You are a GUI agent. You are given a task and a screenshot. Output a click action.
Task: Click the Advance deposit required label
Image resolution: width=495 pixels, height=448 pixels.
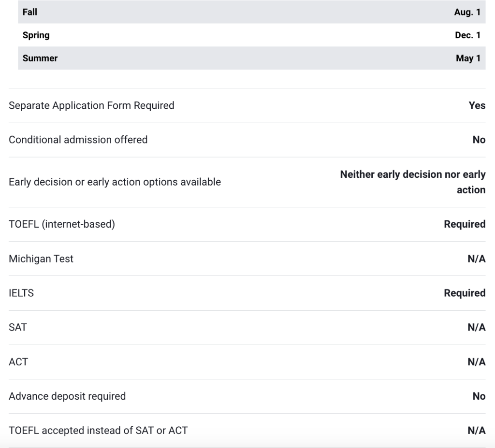67,396
